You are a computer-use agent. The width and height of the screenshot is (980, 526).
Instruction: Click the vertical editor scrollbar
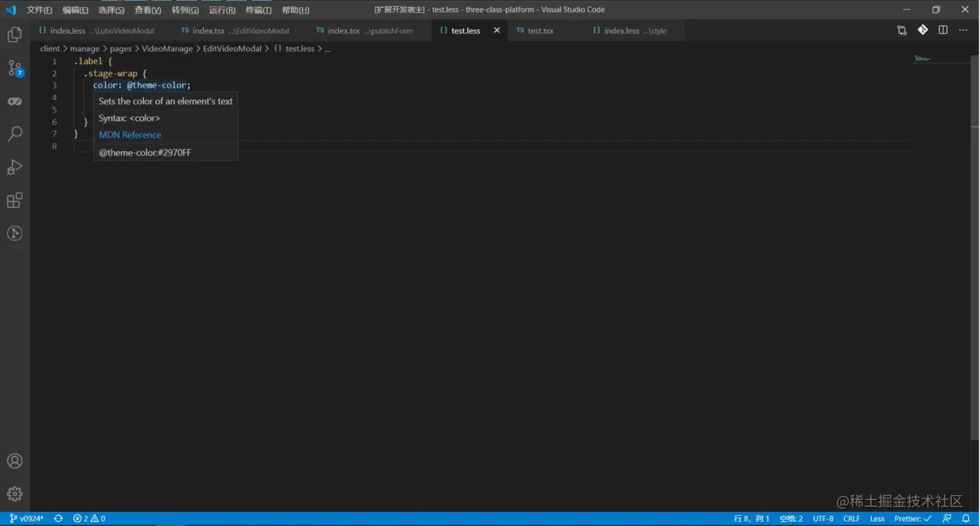[x=974, y=247]
